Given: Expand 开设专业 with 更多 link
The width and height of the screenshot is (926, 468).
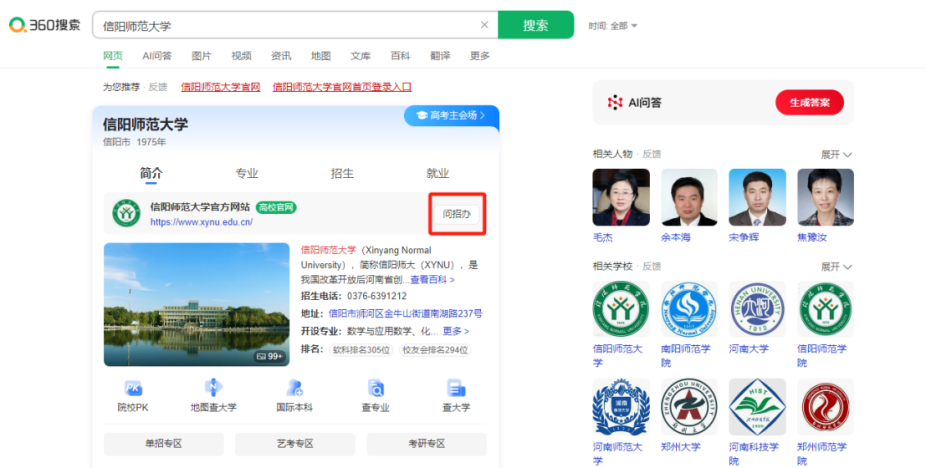Looking at the screenshot, I should coord(456,331).
